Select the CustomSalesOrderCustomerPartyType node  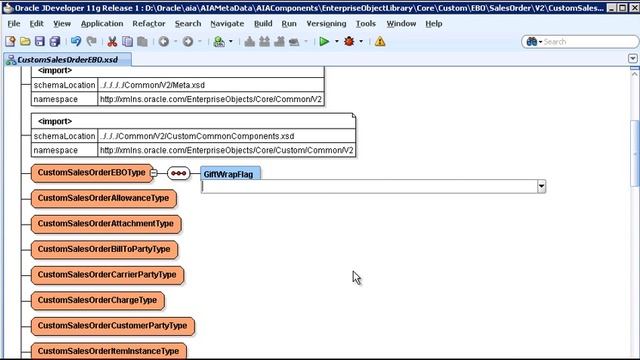click(112, 326)
